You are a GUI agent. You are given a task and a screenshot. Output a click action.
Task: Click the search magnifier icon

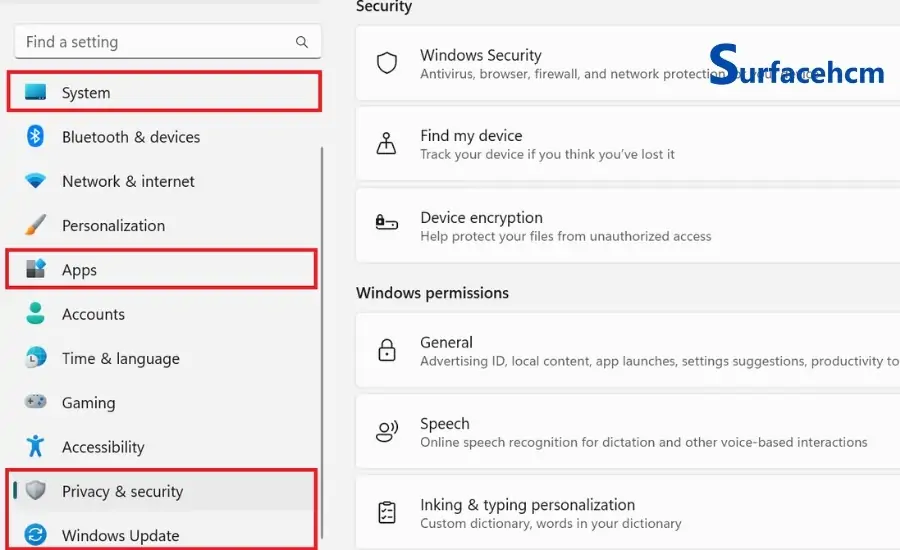pos(302,41)
